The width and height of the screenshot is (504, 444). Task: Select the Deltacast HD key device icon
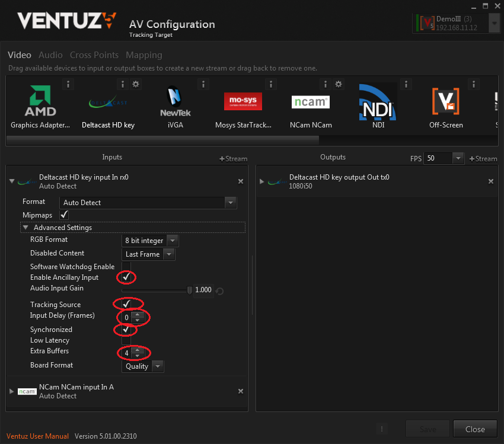pyautogui.click(x=108, y=103)
